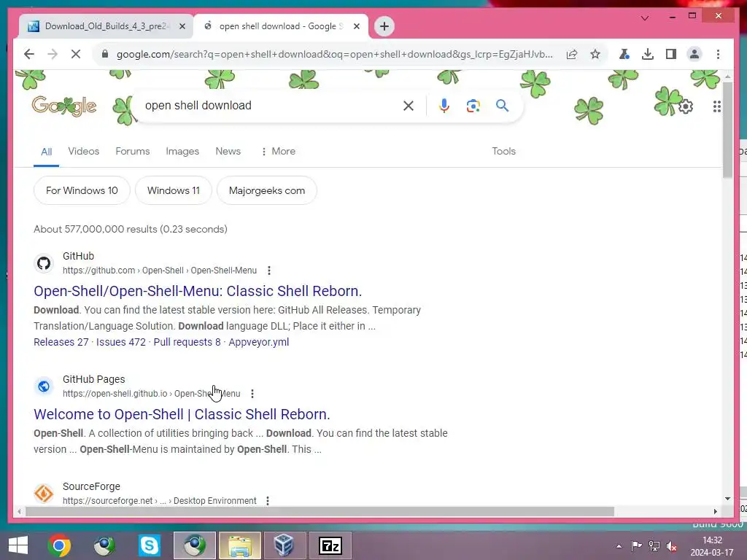Open options for the GitHub result
The width and height of the screenshot is (747, 560).
click(x=269, y=271)
